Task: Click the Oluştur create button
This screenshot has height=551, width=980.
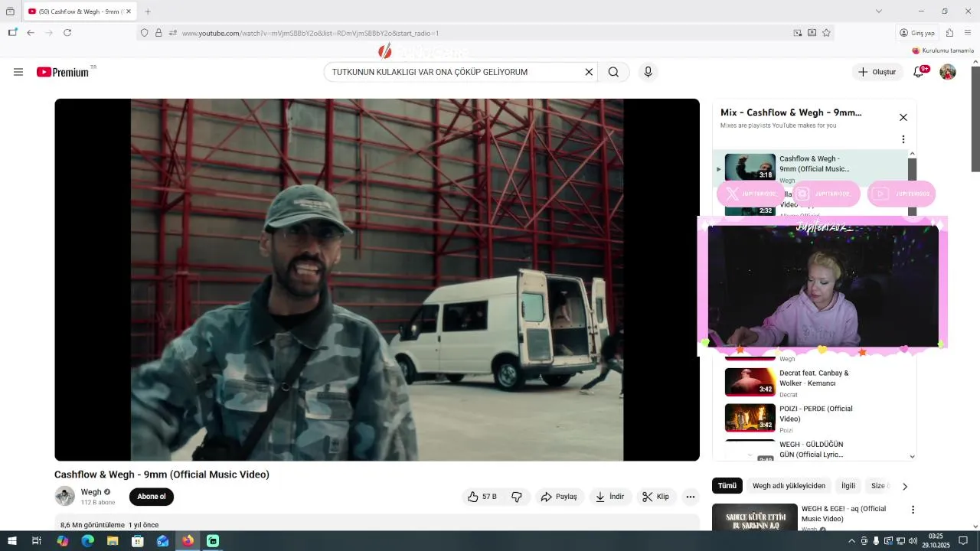Action: [x=877, y=72]
